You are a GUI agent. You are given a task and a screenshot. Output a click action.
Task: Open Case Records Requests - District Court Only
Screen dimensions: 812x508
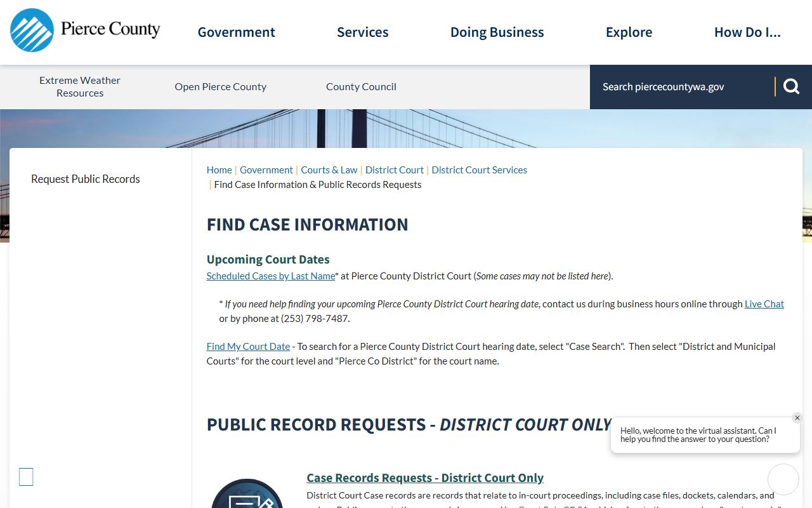[x=425, y=478]
